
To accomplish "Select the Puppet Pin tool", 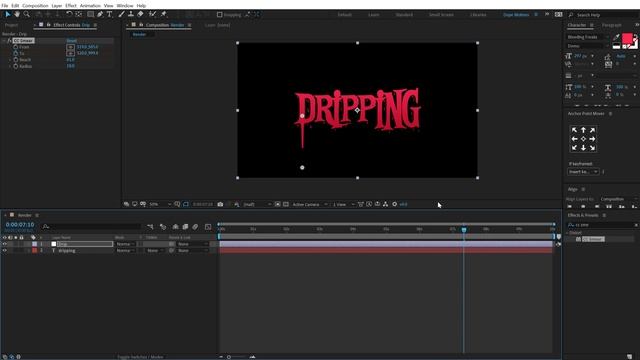I will pos(164,14).
